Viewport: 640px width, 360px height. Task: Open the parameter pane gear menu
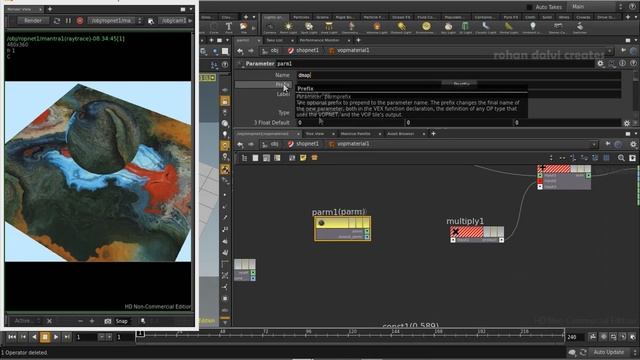pyautogui.click(x=600, y=64)
